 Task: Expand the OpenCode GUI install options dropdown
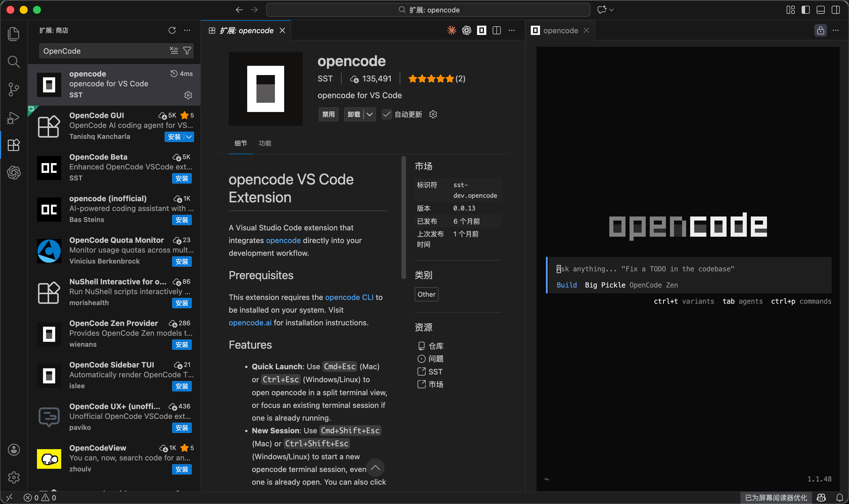click(x=189, y=137)
